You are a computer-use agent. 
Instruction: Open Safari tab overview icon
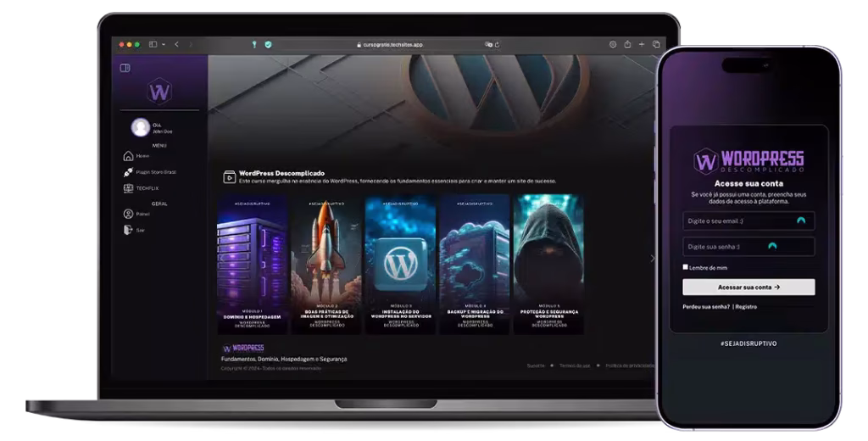coord(656,44)
